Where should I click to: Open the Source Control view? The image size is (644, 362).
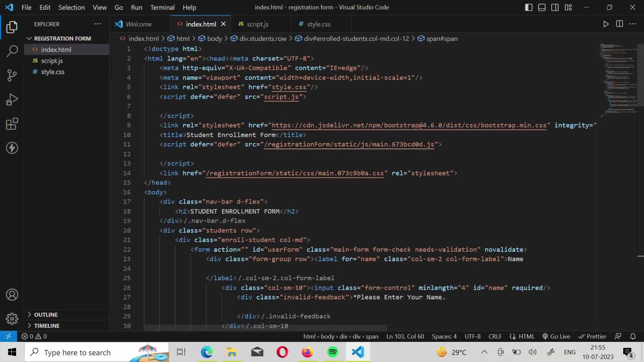tap(12, 75)
